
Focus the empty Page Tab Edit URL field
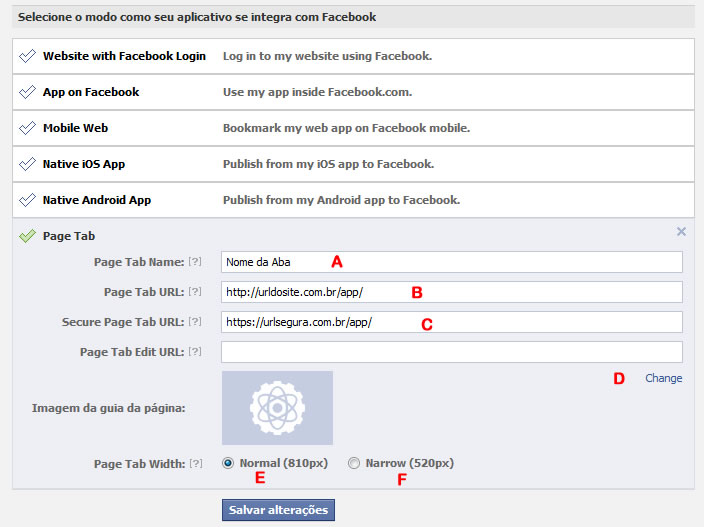pyautogui.click(x=452, y=352)
